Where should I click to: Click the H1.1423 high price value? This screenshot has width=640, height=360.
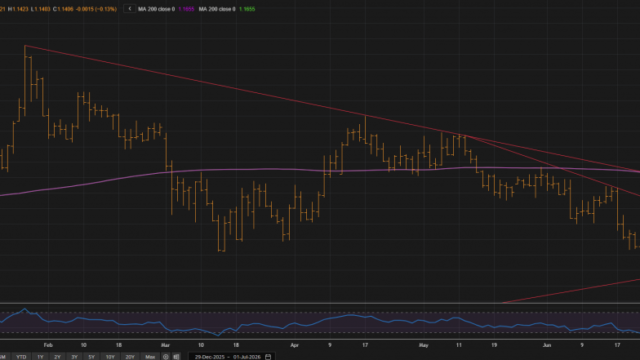(18, 9)
